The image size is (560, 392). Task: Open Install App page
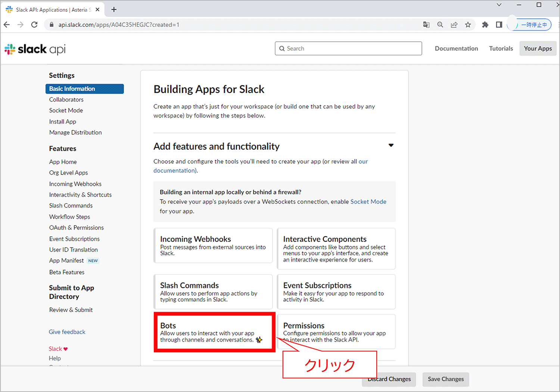[x=63, y=122]
